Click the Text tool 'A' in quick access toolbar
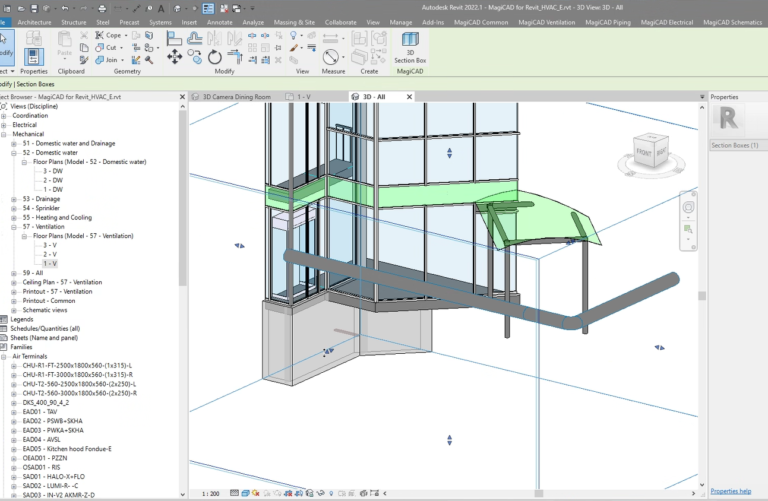Viewport: 768px width, 501px height. point(161,8)
